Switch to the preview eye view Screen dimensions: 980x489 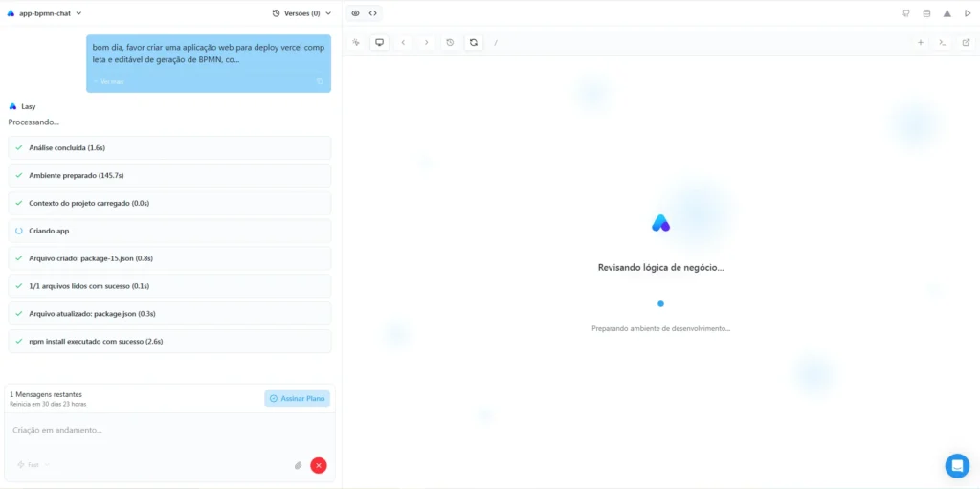pyautogui.click(x=355, y=13)
